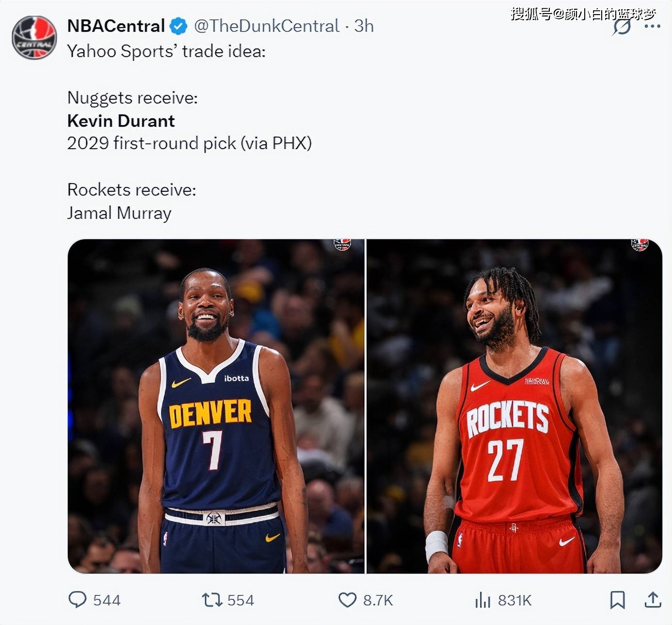Screen dimensions: 672x625
Task: Open the three-dot more options menu
Action: [653, 26]
